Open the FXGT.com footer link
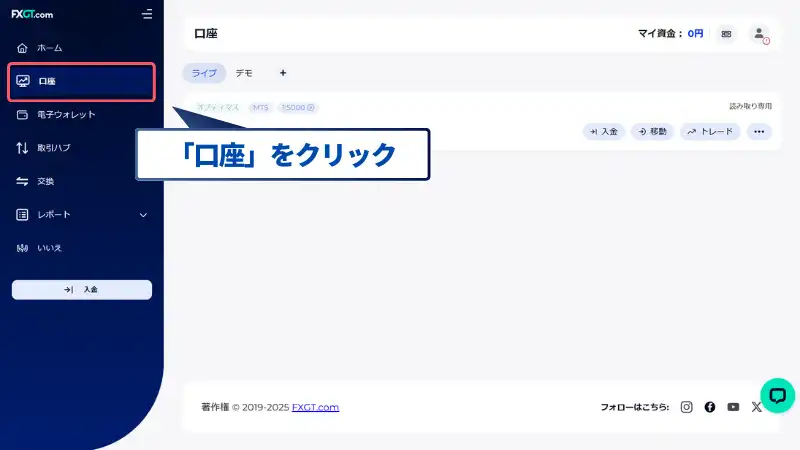The height and width of the screenshot is (450, 800). pos(315,407)
